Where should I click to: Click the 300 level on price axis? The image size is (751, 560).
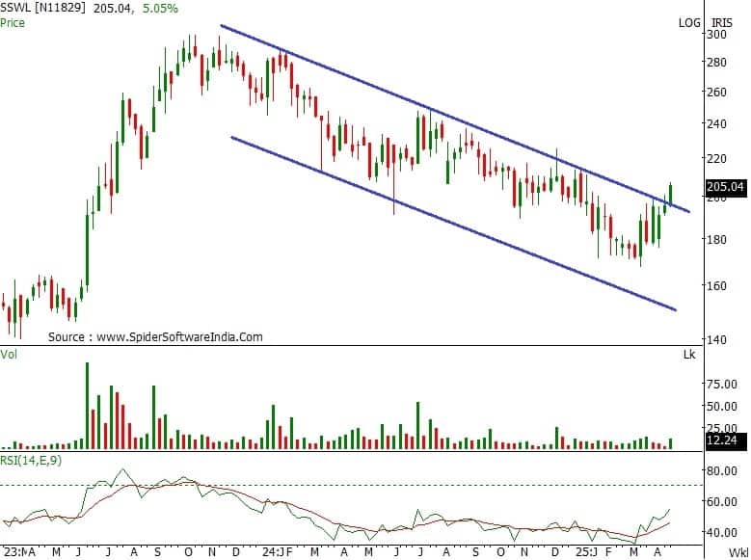(x=715, y=35)
